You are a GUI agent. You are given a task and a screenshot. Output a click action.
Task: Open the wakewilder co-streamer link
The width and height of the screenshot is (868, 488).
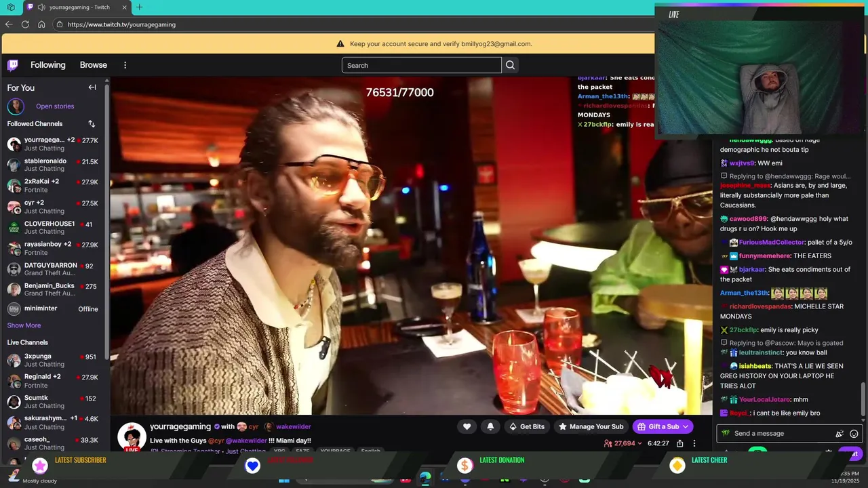click(294, 427)
